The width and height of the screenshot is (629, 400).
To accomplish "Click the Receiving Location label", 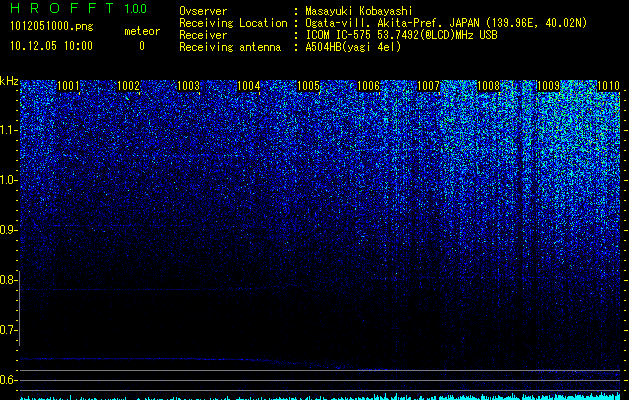I will (x=233, y=23).
